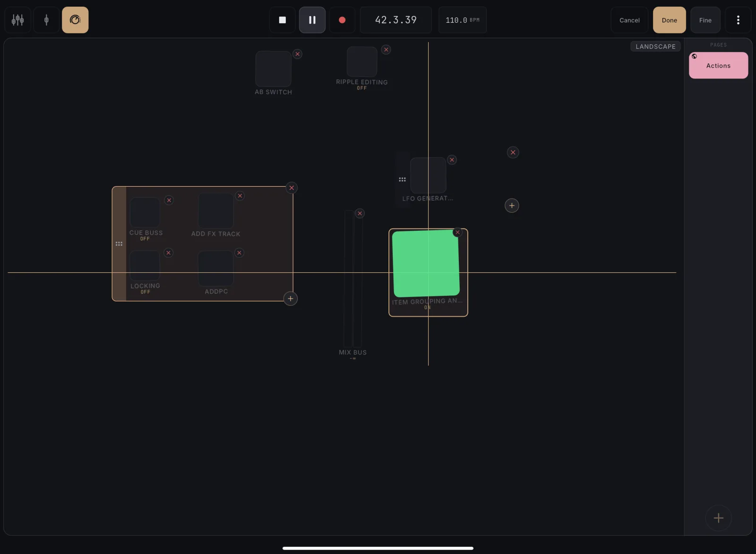Viewport: 756px width, 554px height.
Task: Edit the 110.0 BPM tempo field
Action: [463, 20]
